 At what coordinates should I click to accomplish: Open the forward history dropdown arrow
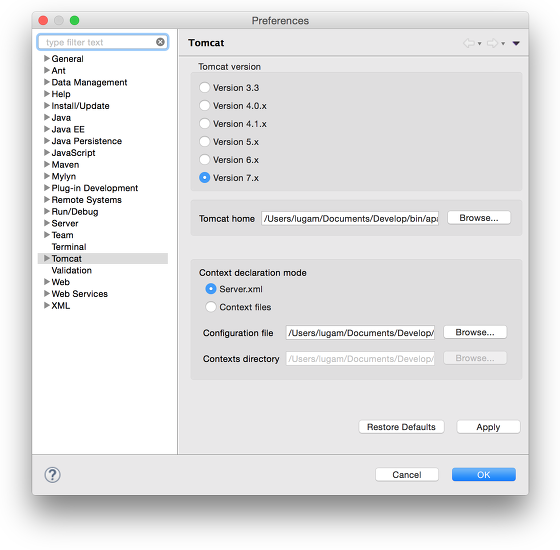click(503, 44)
